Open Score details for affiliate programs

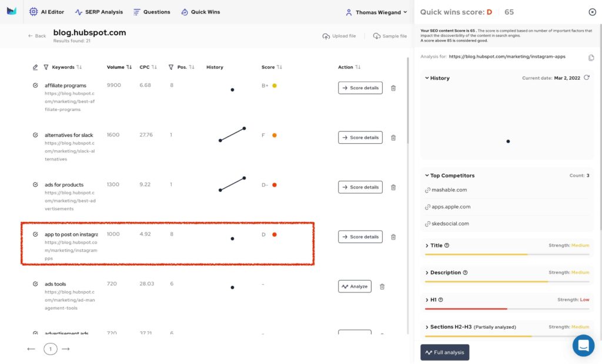[x=360, y=88]
